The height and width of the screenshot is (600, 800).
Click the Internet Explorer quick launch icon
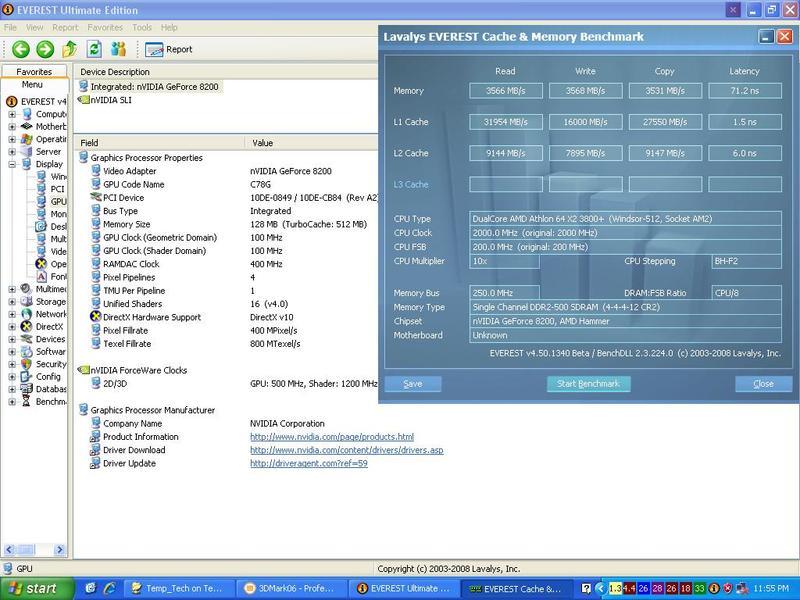(109, 588)
